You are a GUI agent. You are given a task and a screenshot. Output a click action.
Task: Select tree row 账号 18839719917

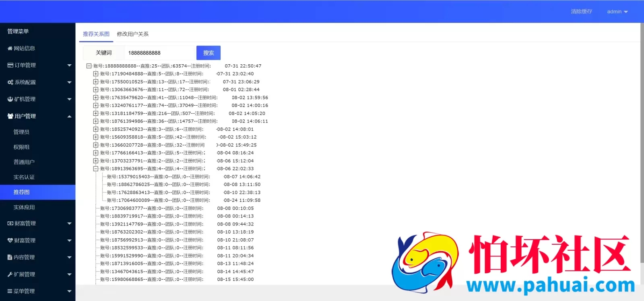coord(177,216)
